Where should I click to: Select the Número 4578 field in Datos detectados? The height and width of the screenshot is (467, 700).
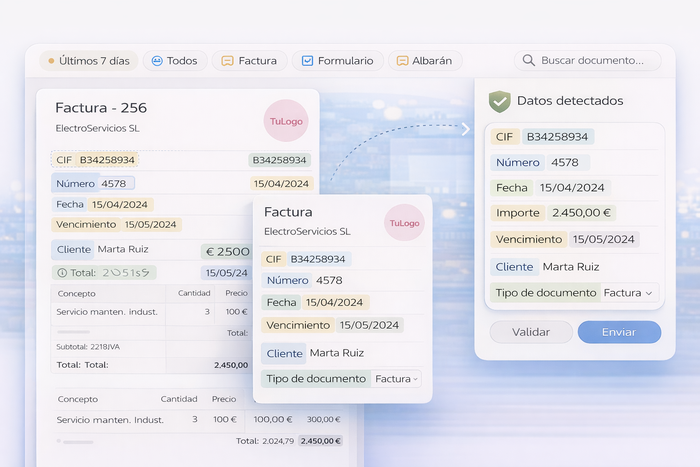(540, 163)
